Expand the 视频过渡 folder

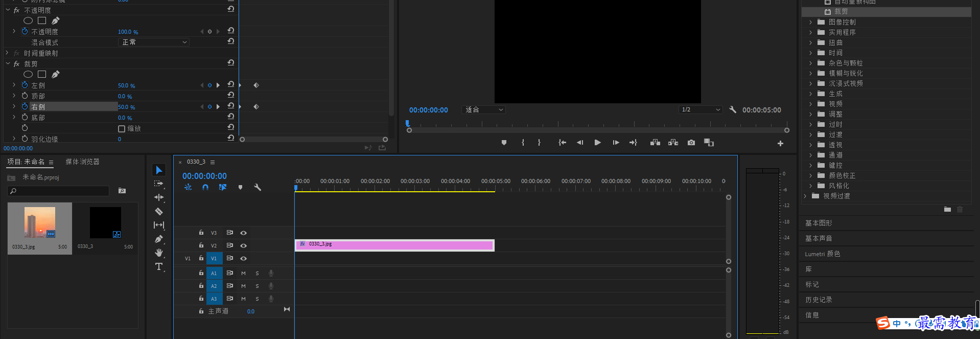pos(805,196)
